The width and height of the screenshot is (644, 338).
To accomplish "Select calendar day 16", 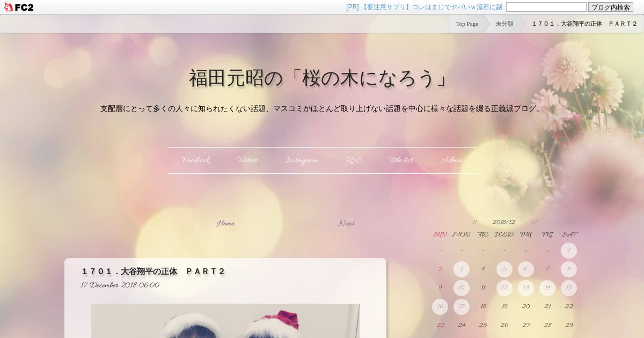I will coord(440,307).
